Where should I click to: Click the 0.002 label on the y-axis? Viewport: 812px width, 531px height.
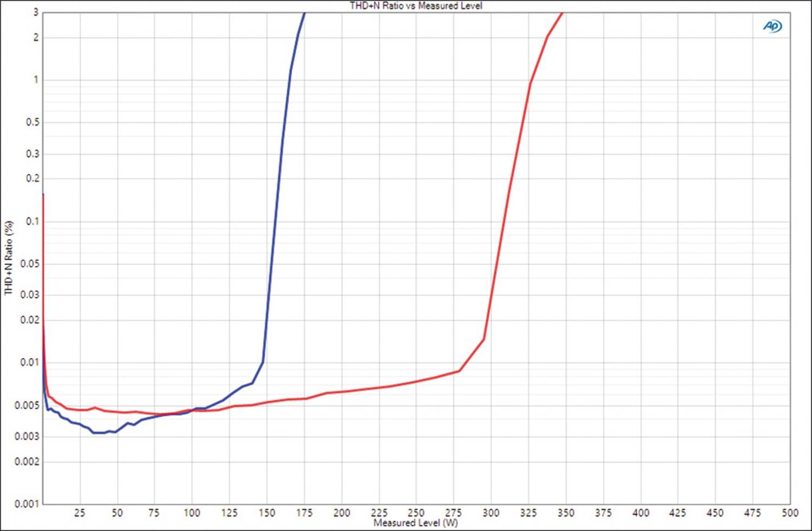click(x=28, y=461)
